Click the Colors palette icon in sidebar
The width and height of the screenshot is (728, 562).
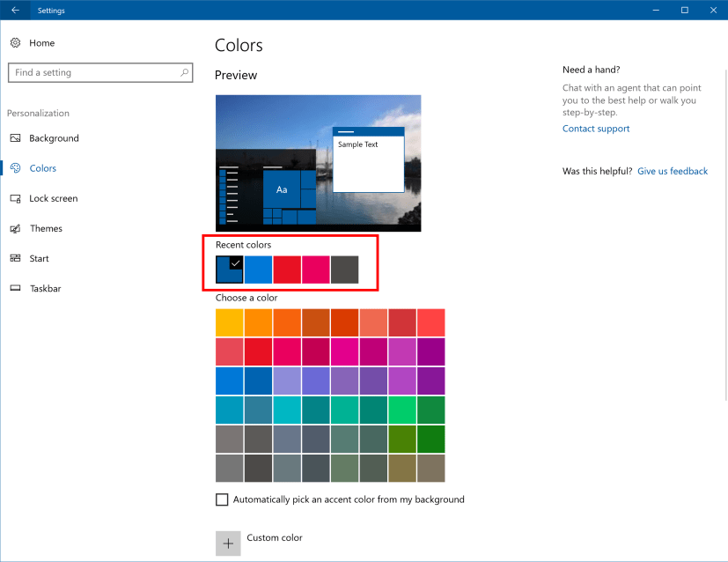15,168
